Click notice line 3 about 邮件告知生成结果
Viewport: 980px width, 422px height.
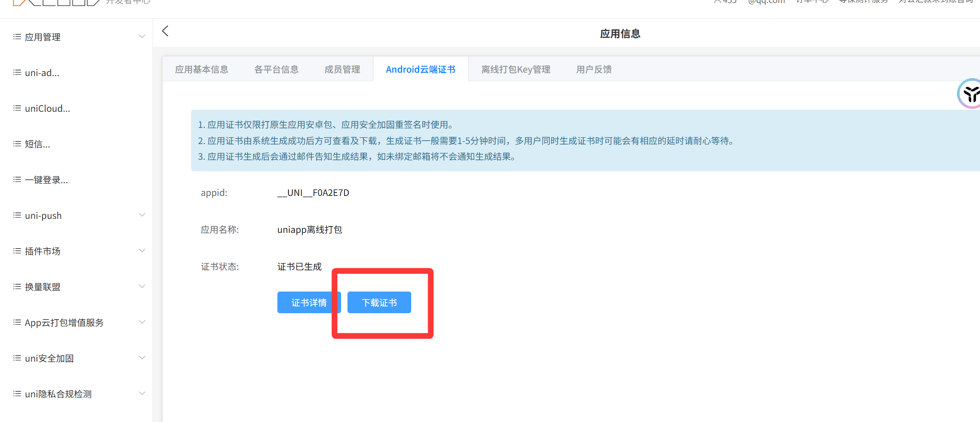click(x=358, y=156)
